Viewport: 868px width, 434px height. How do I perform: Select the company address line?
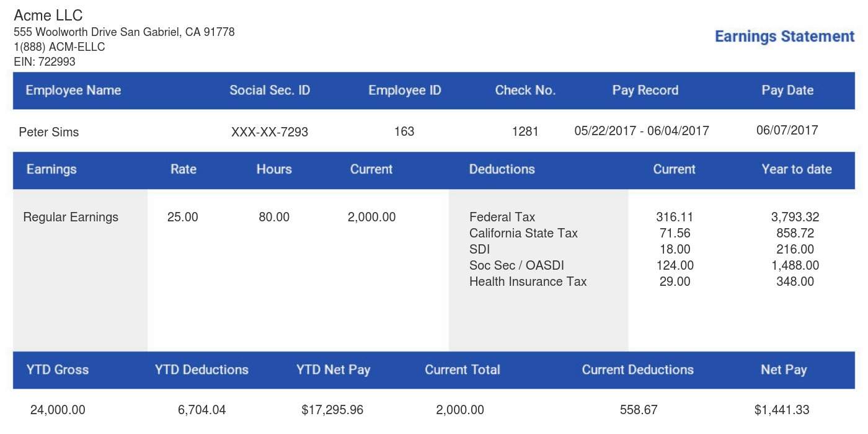[125, 32]
